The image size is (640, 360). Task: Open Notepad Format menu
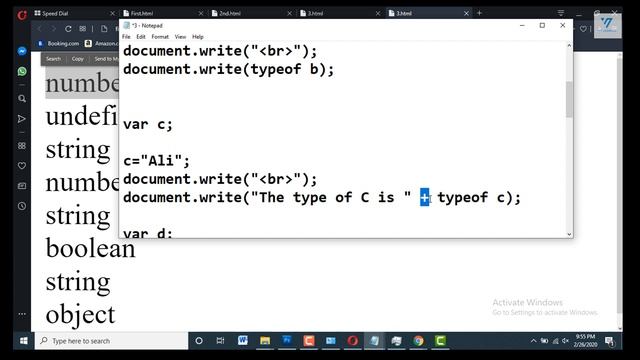tap(160, 37)
